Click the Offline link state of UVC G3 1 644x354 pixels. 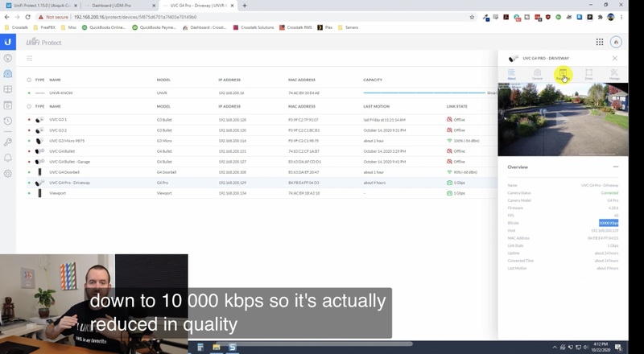tap(456, 120)
